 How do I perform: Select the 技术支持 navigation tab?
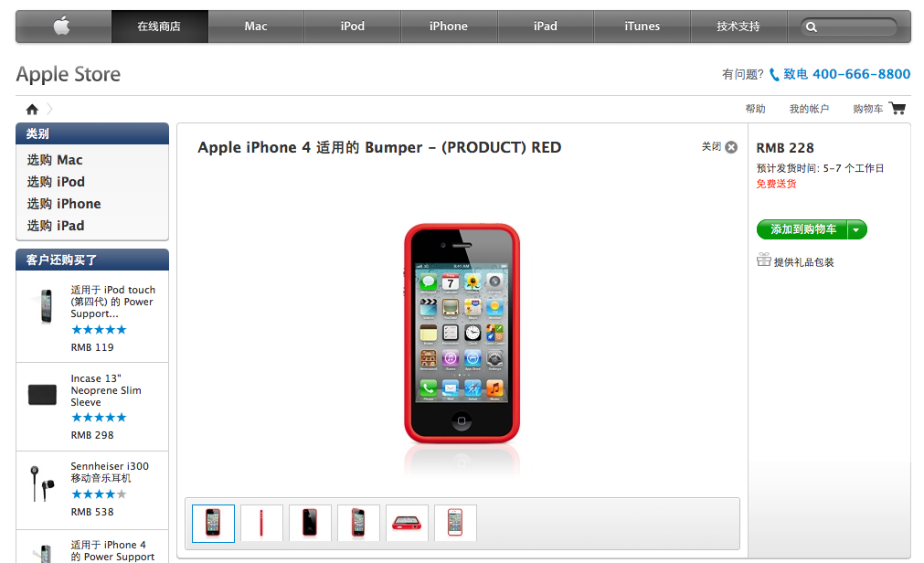[738, 27]
